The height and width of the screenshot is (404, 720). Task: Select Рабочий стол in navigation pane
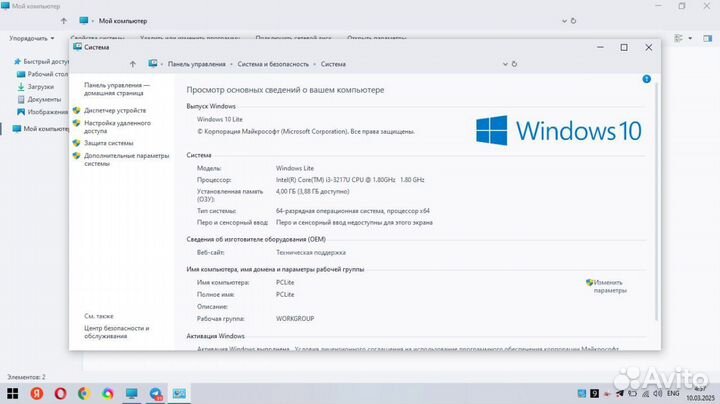click(43, 74)
